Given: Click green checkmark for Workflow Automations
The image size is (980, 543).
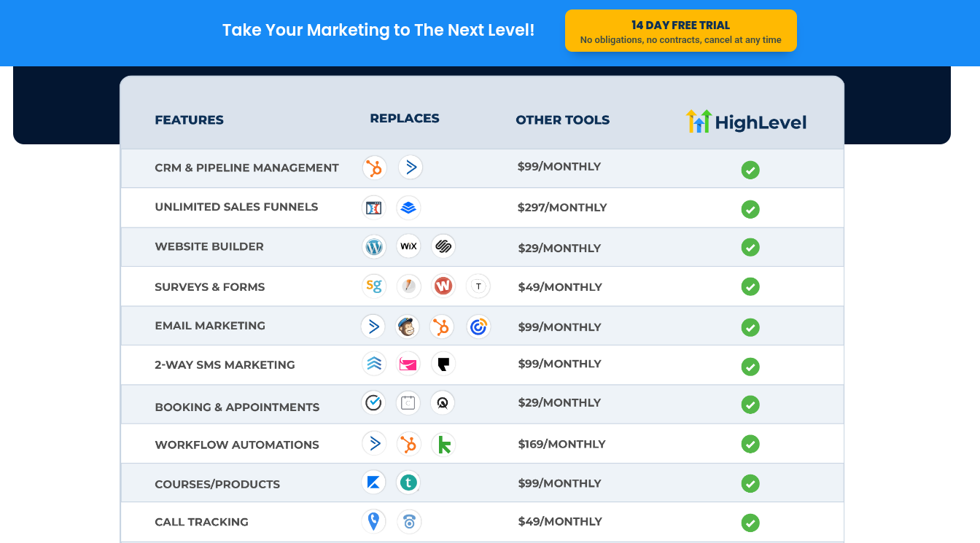Looking at the screenshot, I should click(750, 444).
